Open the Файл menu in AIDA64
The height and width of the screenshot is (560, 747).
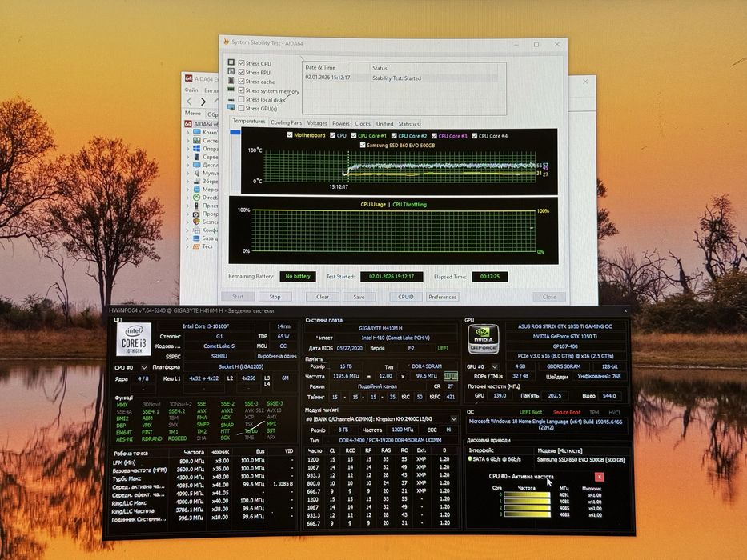click(x=191, y=90)
